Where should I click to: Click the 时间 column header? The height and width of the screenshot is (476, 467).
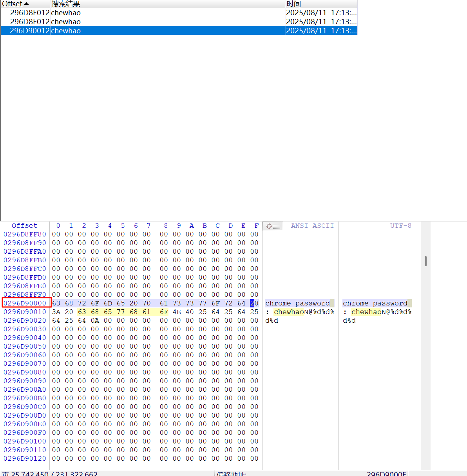pos(321,4)
